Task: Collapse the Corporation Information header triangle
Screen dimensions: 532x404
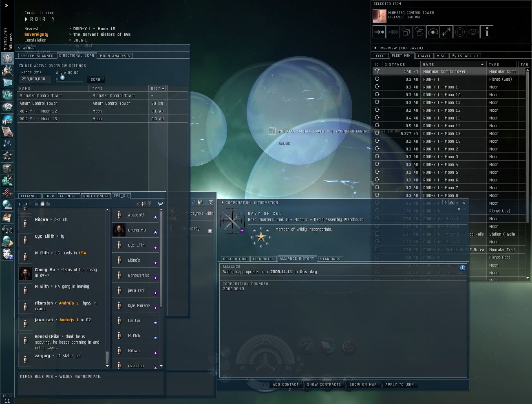Action: click(222, 203)
